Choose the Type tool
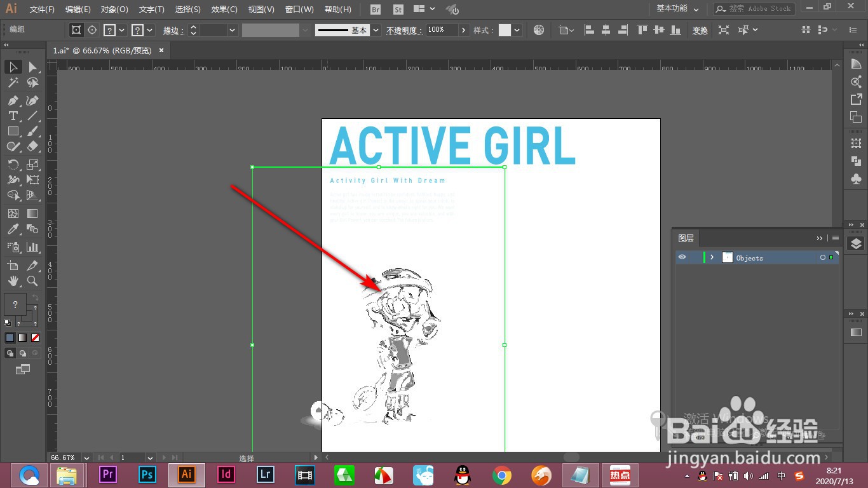 13,116
